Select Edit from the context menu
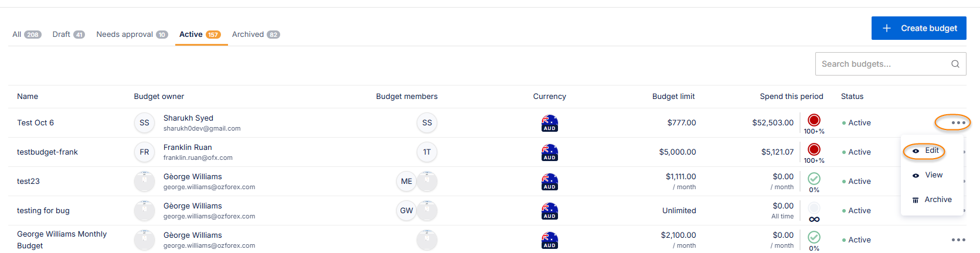The width and height of the screenshot is (980, 253). pos(931,151)
